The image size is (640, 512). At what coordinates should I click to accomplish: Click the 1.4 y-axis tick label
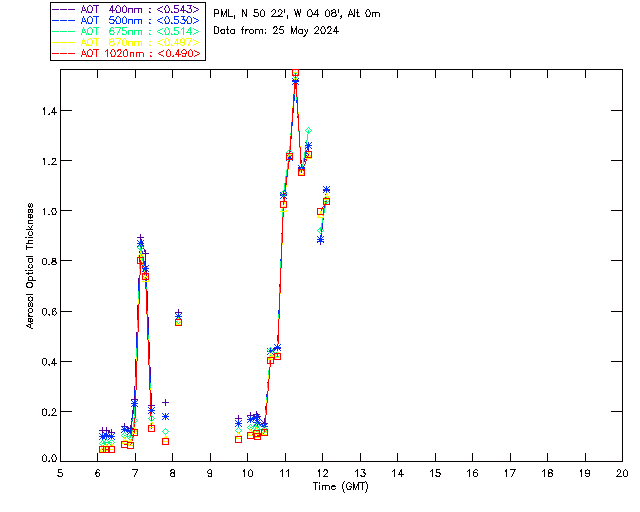coord(49,111)
